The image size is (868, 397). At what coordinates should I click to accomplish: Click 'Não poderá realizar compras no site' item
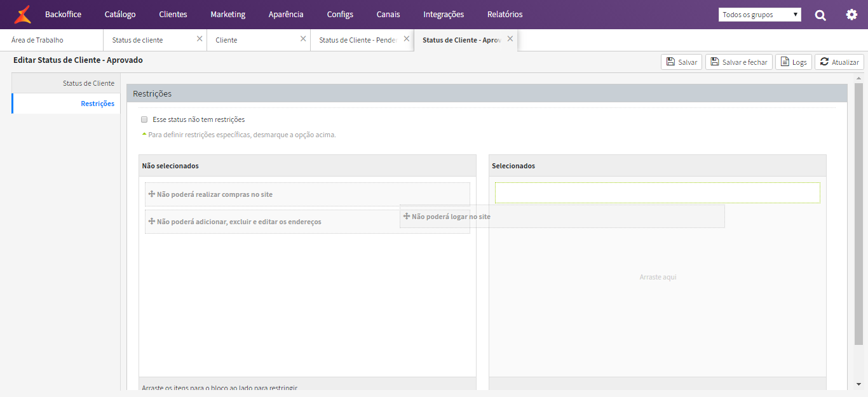308,194
